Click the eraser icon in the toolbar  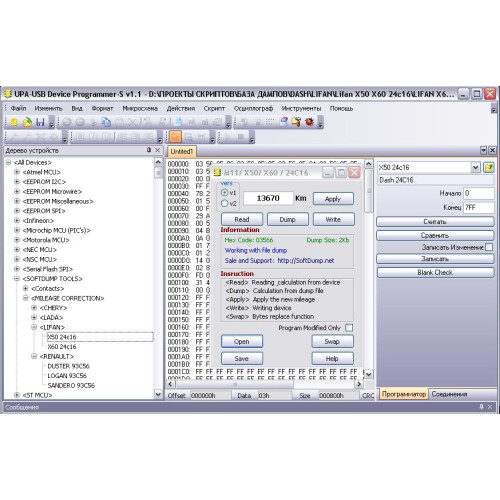pos(284,122)
